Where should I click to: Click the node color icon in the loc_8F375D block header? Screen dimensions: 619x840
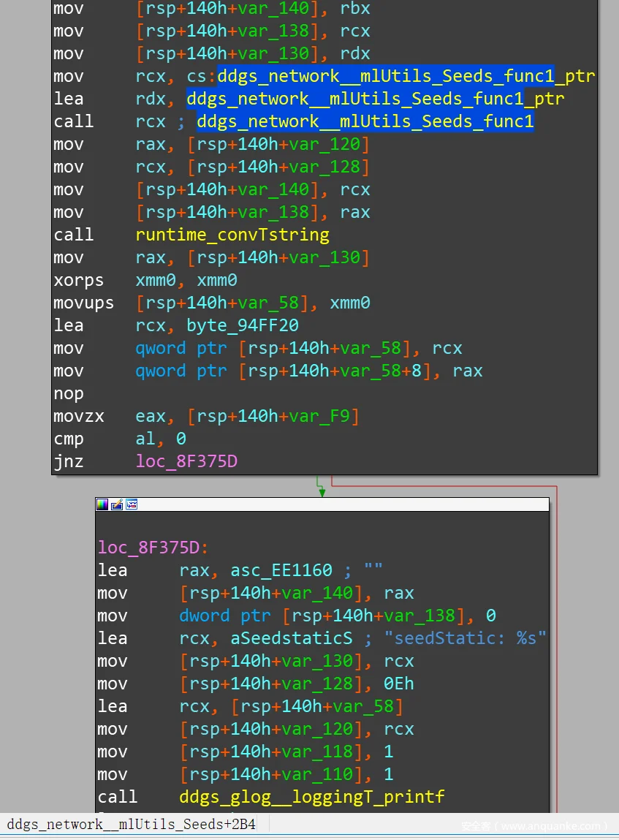pos(102,504)
